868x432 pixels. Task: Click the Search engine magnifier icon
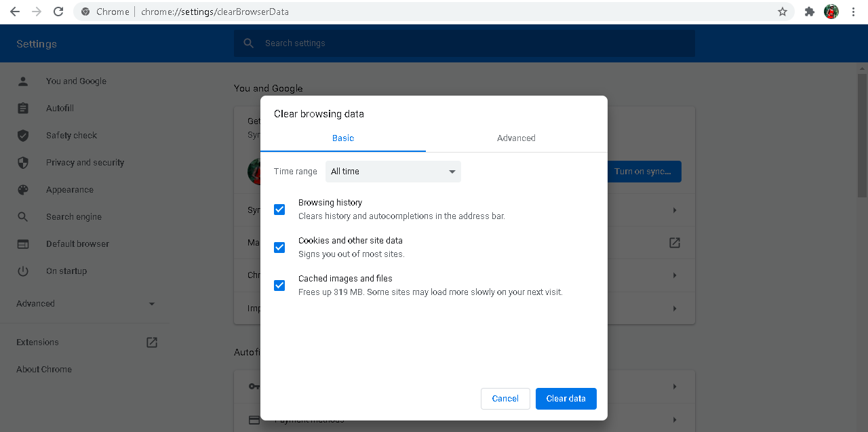(23, 217)
